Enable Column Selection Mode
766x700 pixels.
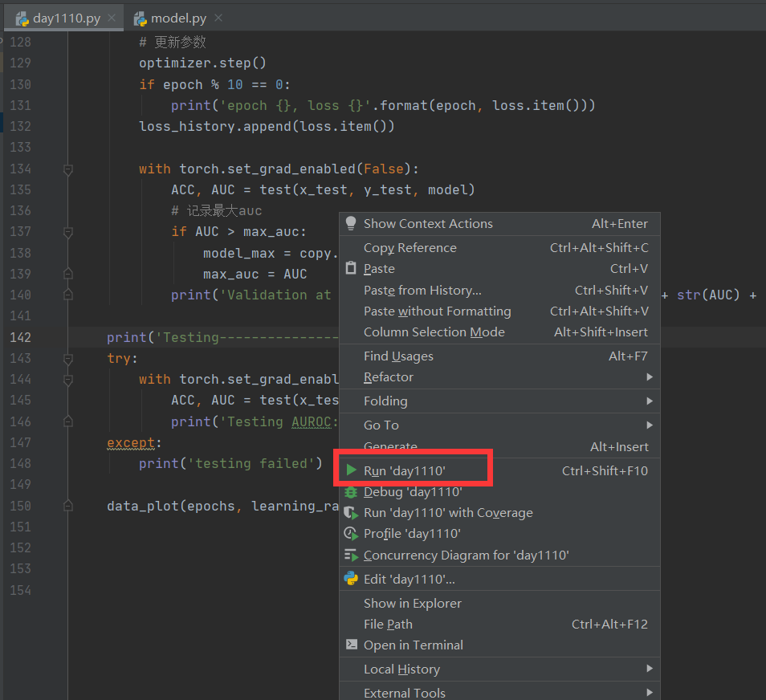[499, 332]
